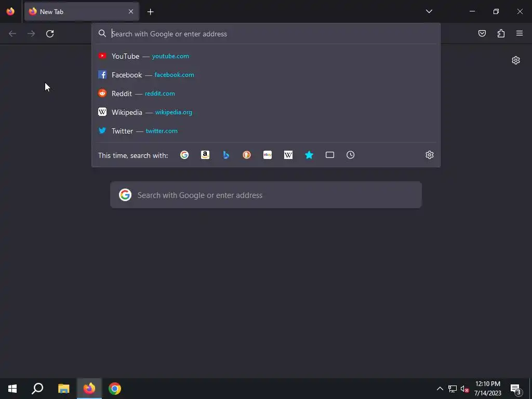Go back one page
Screen dimensions: 532x399
[12, 34]
